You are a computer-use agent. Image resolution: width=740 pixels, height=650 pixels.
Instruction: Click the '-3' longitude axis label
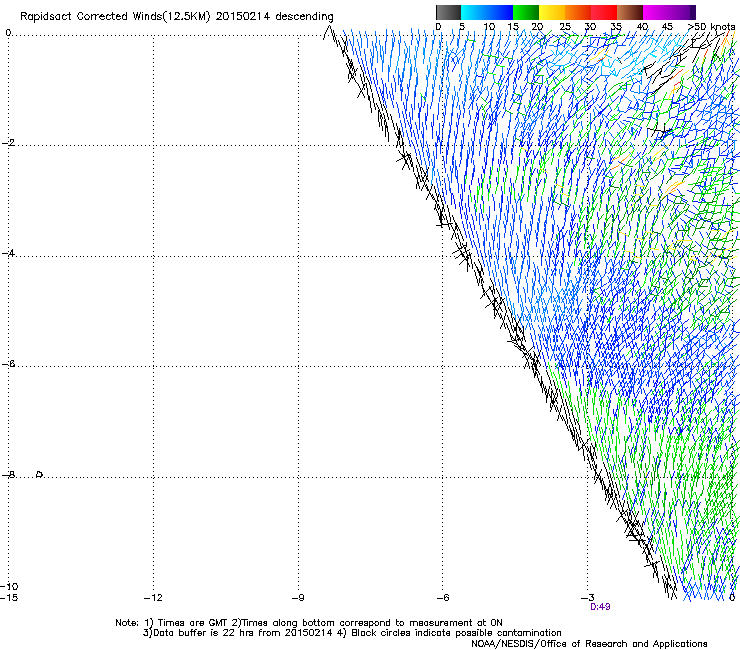(588, 598)
